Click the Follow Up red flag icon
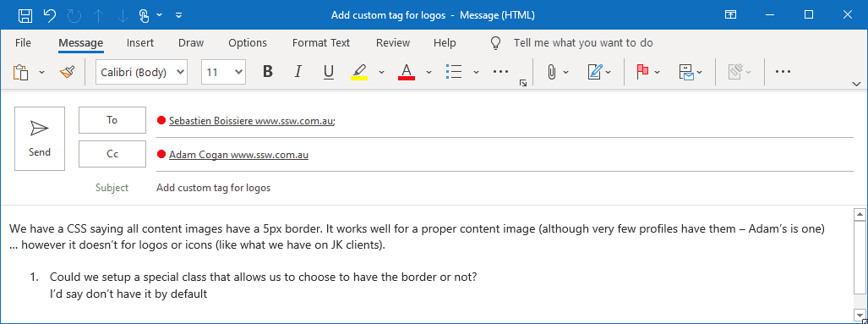 tap(642, 71)
